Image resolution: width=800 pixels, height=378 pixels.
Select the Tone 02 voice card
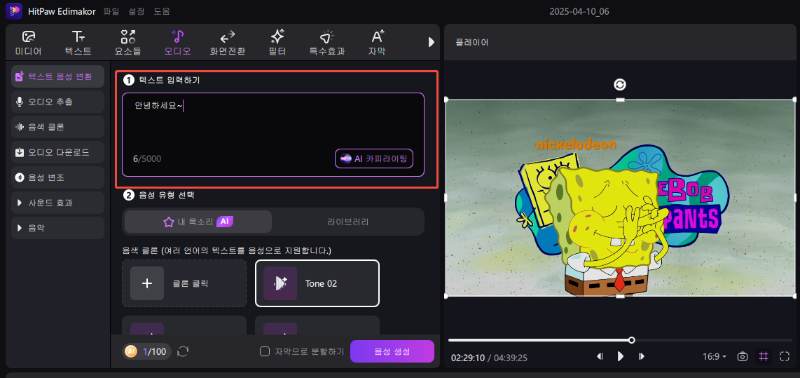[x=317, y=283]
